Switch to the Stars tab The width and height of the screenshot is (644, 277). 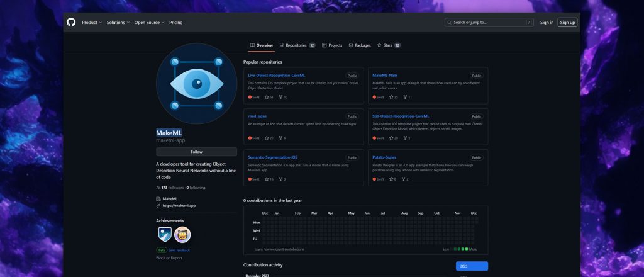pyautogui.click(x=389, y=45)
